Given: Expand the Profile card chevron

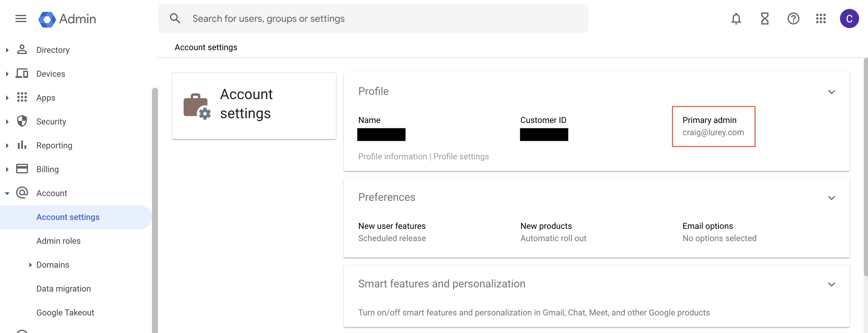Looking at the screenshot, I should (x=831, y=92).
